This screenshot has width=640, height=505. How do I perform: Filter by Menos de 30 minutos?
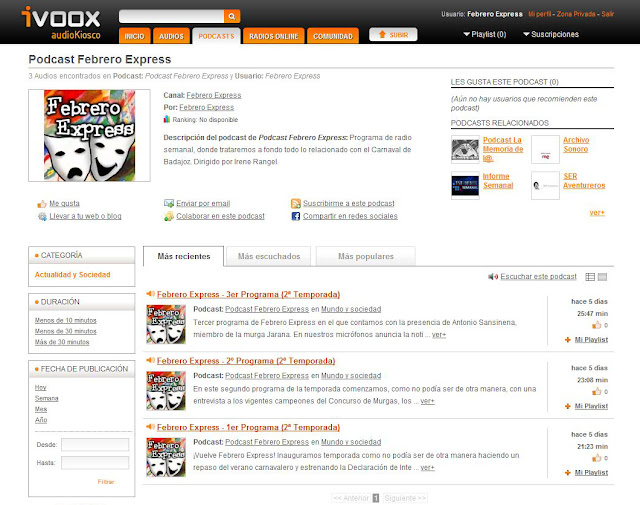click(66, 331)
